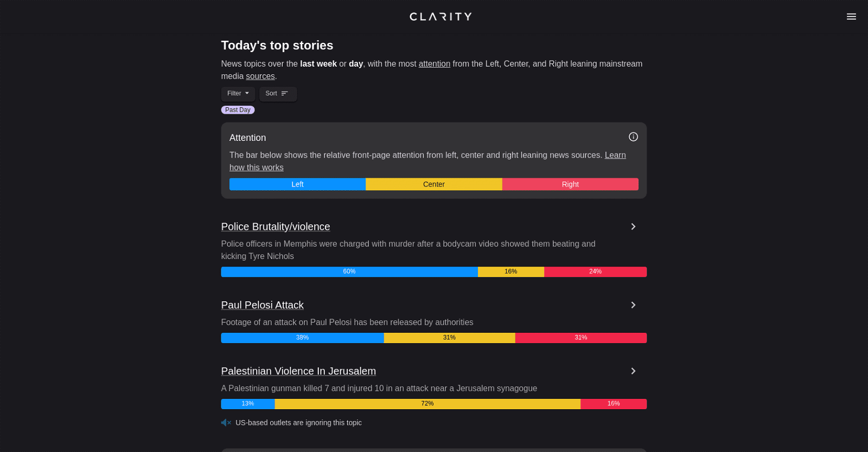Expand Palestinian Violence In Jerusalem chevron
868x452 pixels.
(x=633, y=371)
